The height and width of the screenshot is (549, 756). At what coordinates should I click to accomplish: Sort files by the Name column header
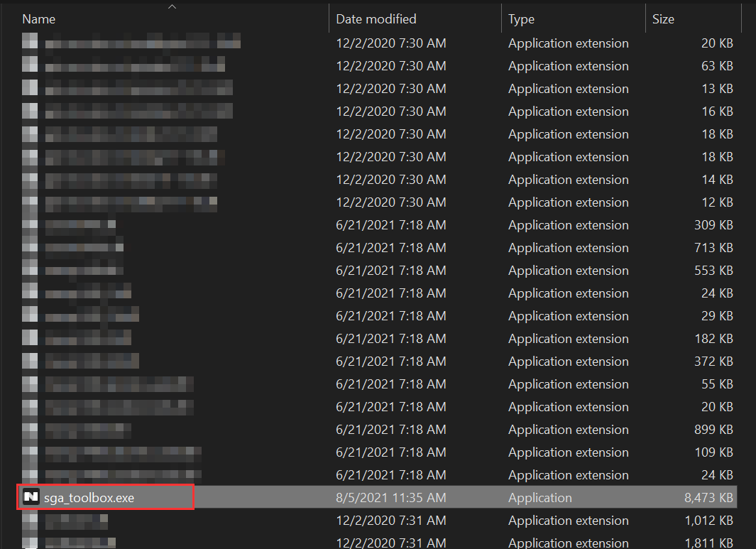tap(38, 18)
